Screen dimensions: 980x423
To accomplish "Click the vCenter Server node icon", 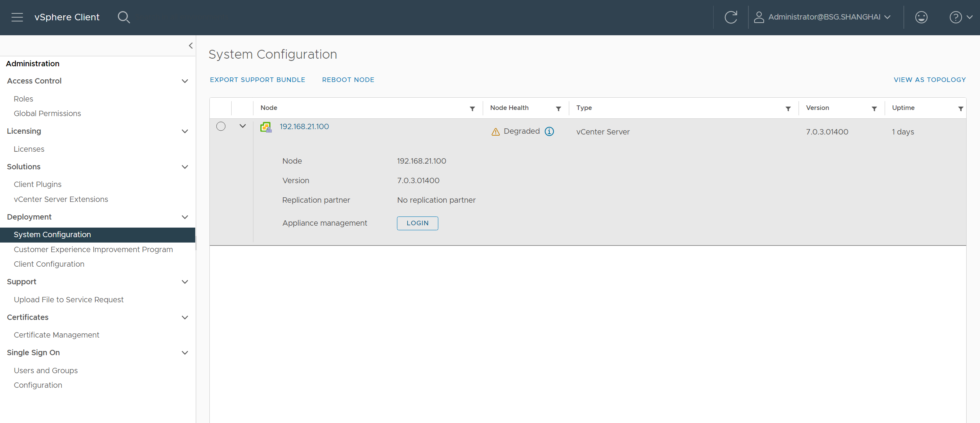I will [266, 126].
